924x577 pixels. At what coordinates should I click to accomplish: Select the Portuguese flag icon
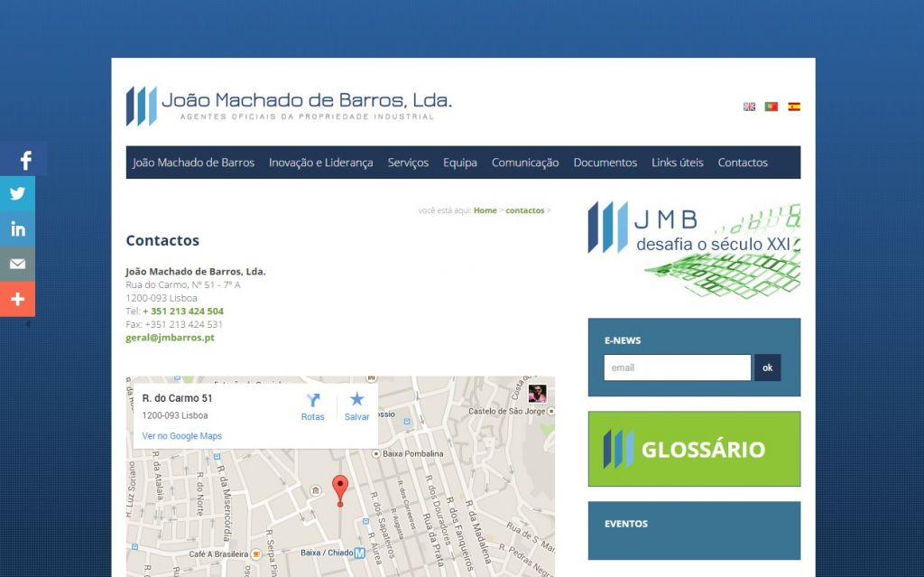(x=771, y=107)
